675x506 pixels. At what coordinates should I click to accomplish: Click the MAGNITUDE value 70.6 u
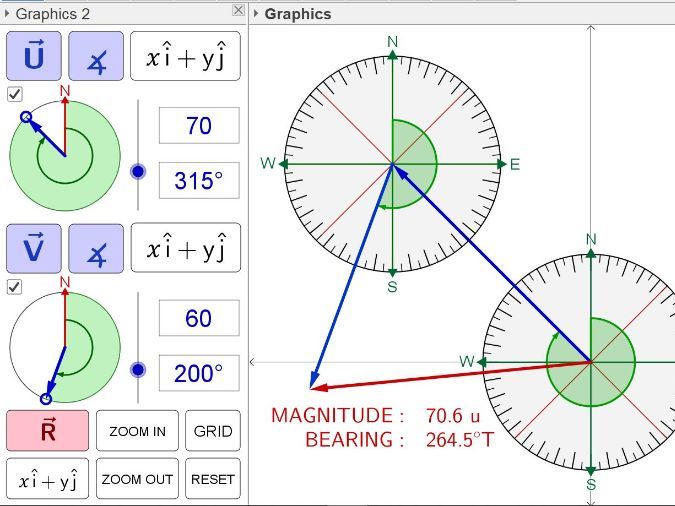[452, 416]
